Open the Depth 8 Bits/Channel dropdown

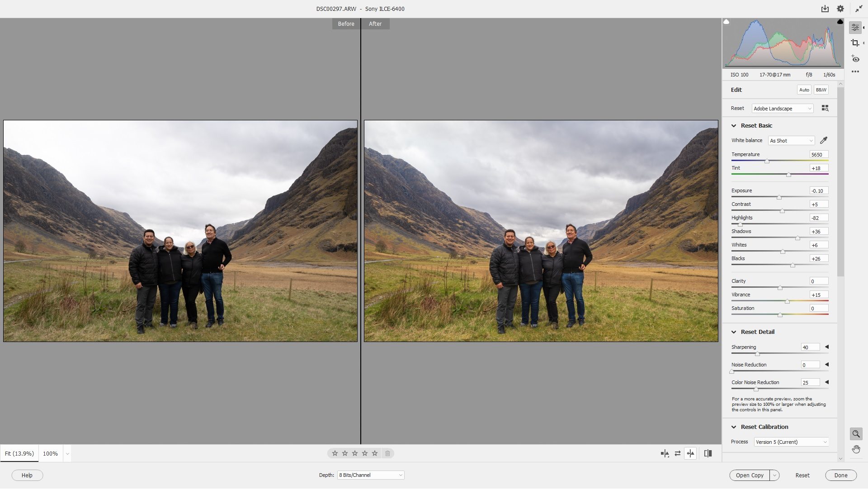(x=371, y=475)
